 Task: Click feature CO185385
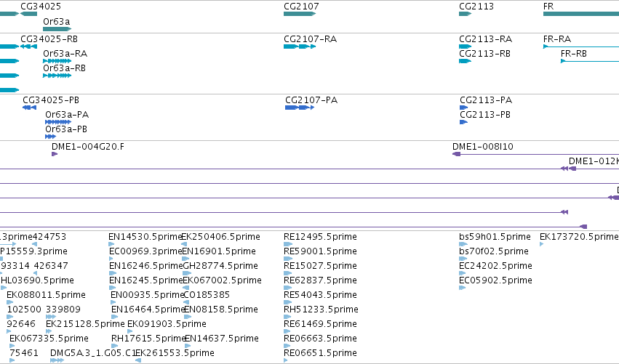click(207, 295)
